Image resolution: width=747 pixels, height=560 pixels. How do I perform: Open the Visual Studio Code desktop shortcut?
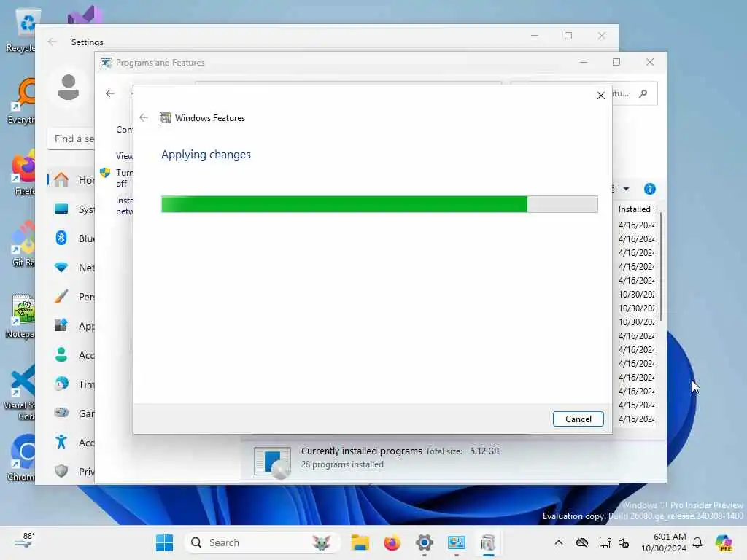click(x=20, y=392)
